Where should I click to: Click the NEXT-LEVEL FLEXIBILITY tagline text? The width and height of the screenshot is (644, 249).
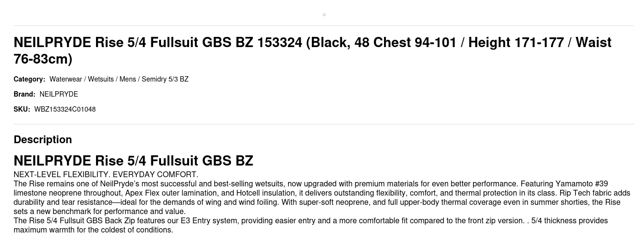pyautogui.click(x=106, y=175)
